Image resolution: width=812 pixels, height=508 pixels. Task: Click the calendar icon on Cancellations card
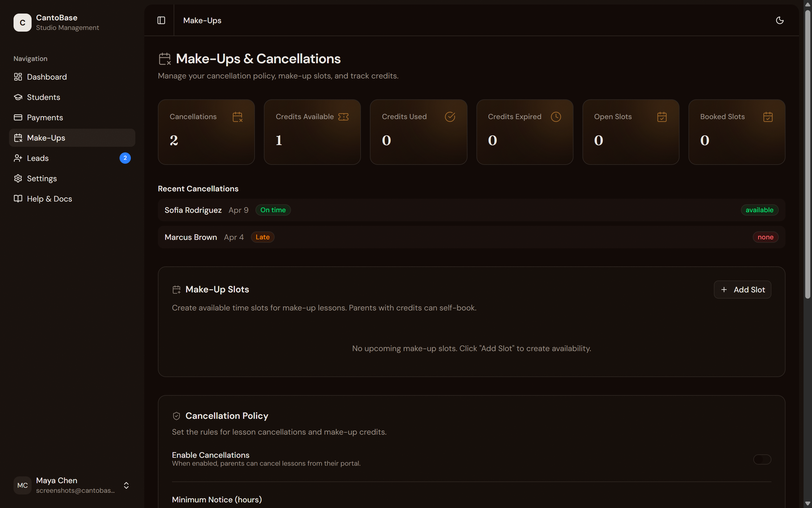(x=238, y=117)
